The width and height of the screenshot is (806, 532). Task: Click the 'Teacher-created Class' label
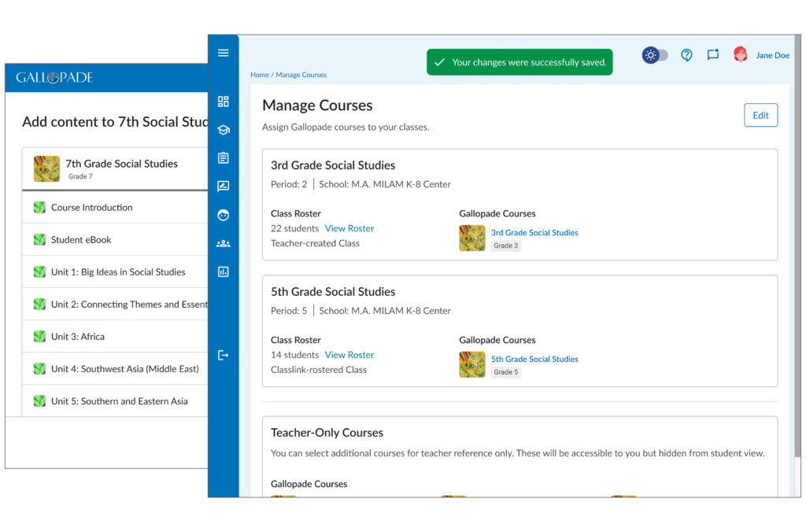pos(315,243)
